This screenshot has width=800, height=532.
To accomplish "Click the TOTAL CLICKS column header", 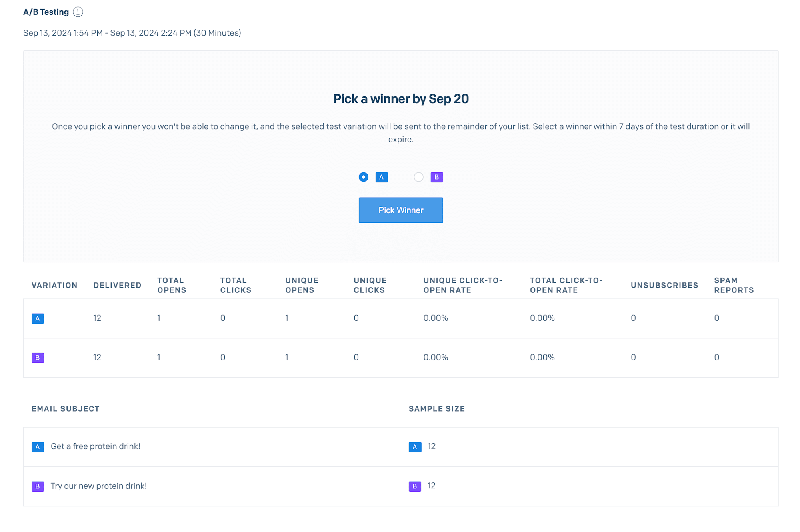I will point(236,285).
